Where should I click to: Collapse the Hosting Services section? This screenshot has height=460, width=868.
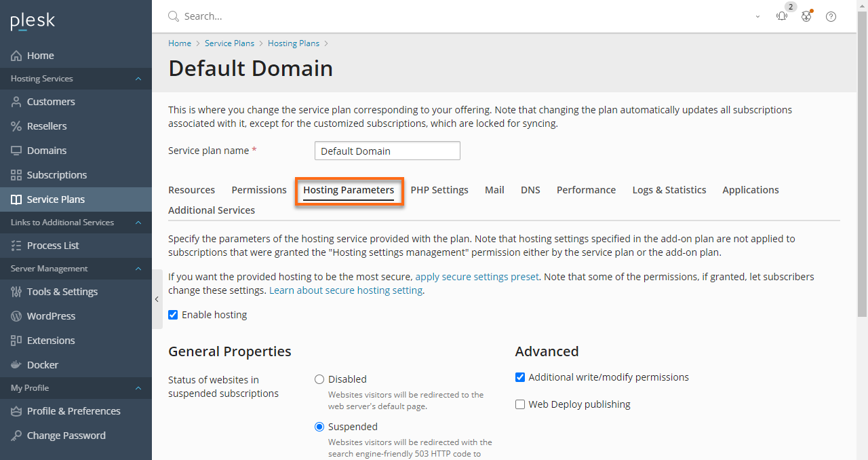click(138, 78)
